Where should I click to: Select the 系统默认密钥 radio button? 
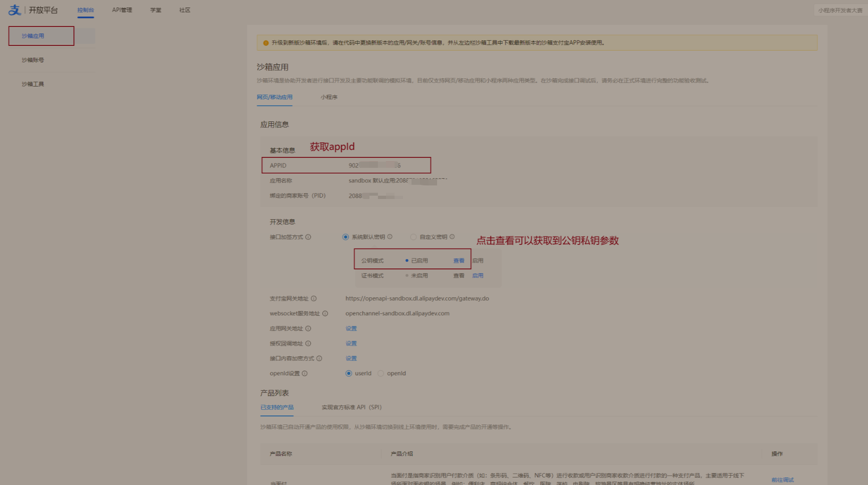point(346,237)
